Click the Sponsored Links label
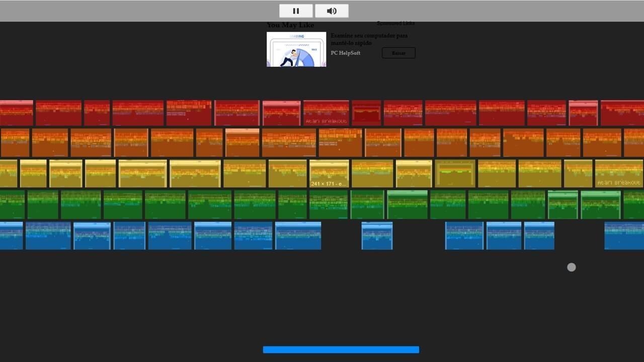Viewport: 644px width, 362px height. pyautogui.click(x=395, y=23)
